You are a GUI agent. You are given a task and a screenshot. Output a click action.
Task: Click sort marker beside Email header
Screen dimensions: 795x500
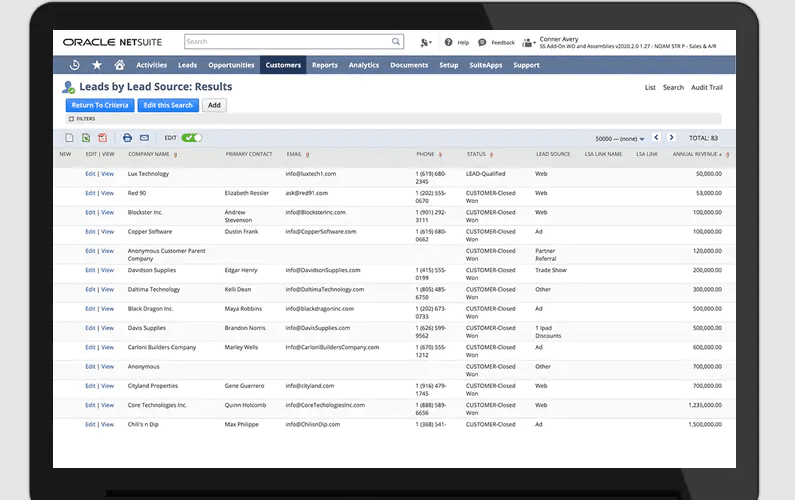point(308,155)
